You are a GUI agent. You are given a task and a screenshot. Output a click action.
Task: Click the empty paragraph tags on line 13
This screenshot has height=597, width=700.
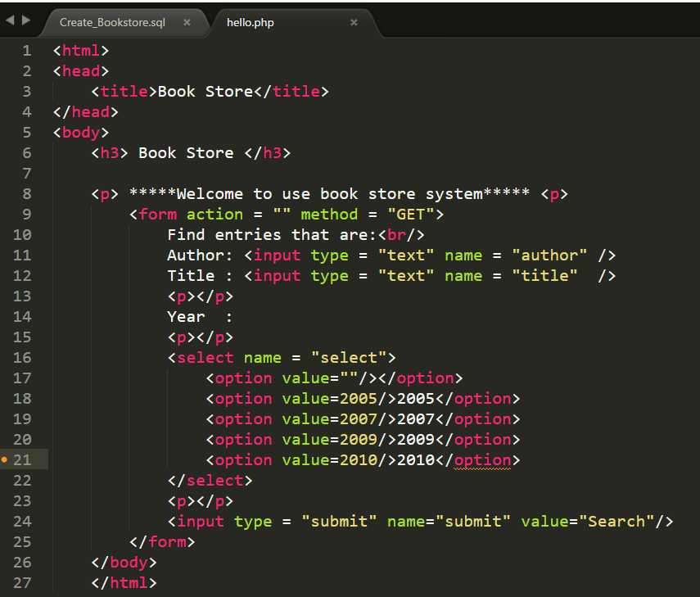201,296
